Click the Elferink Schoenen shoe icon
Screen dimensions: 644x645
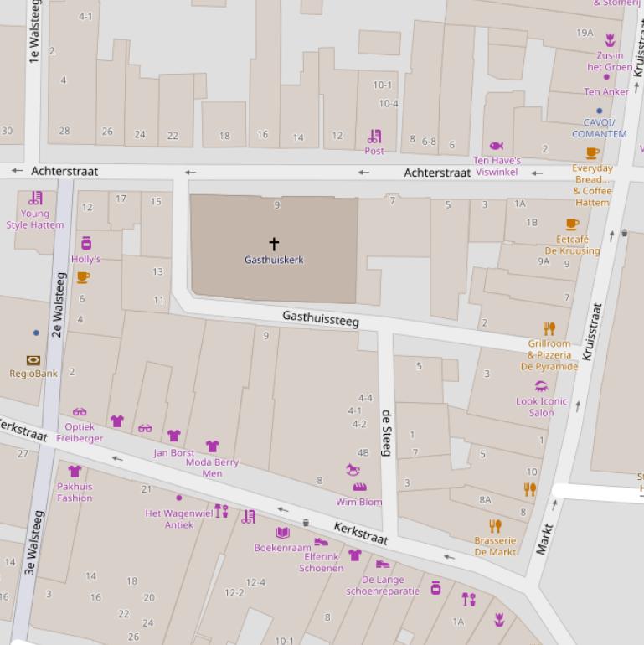coord(321,543)
